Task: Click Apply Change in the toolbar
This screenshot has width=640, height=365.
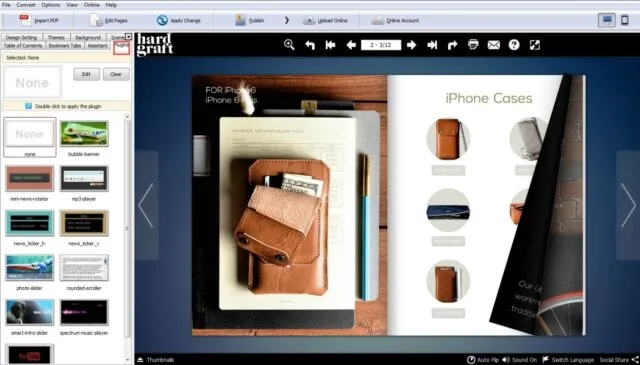Action: 178,20
